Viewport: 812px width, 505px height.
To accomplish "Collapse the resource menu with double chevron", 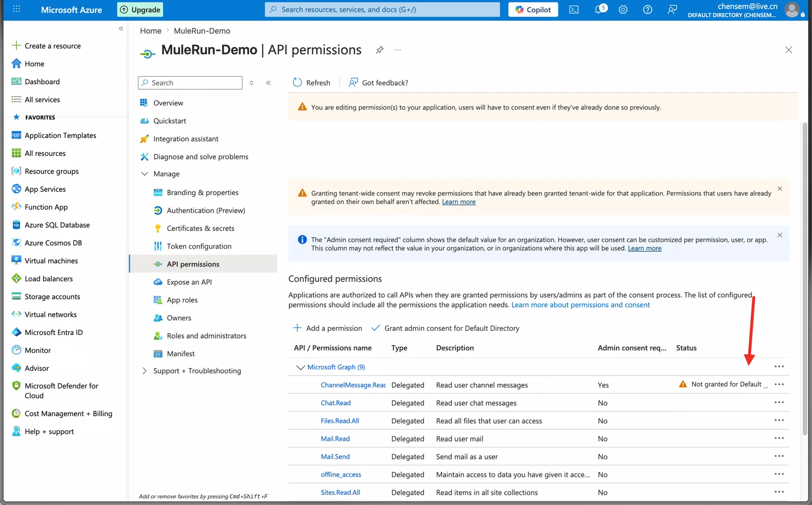I will (x=268, y=83).
